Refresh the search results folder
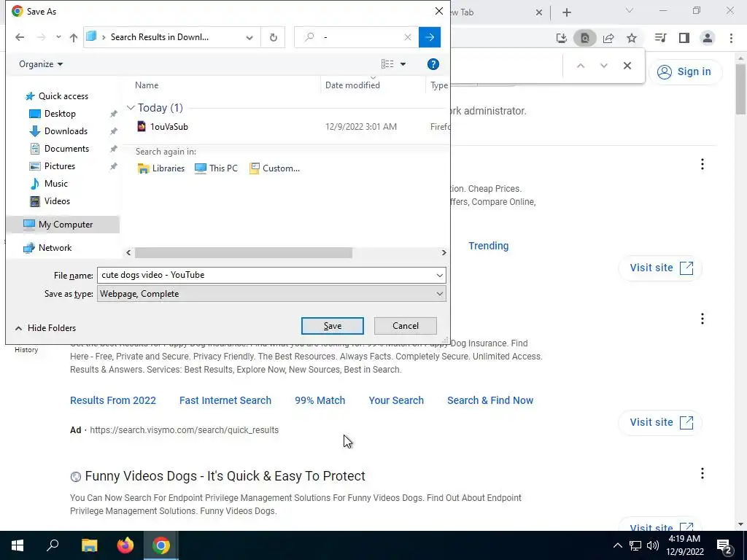The height and width of the screenshot is (560, 747). tap(273, 37)
